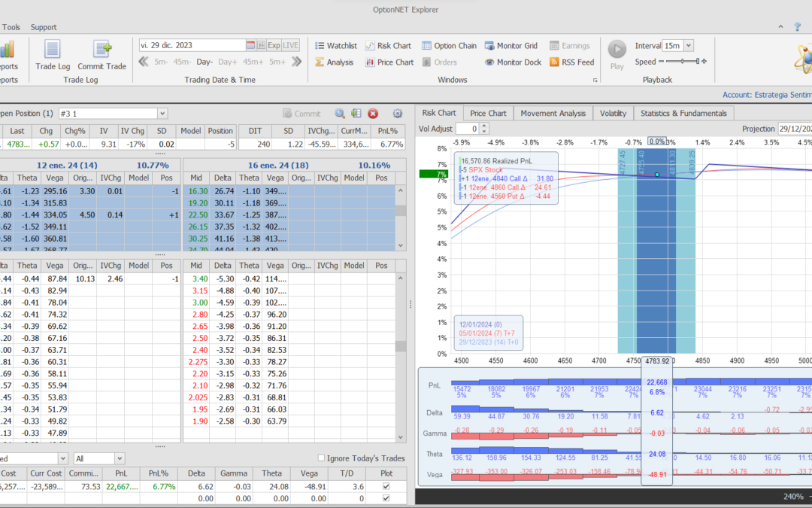The height and width of the screenshot is (508, 812).
Task: Open the Price Chart window
Action: [389, 62]
